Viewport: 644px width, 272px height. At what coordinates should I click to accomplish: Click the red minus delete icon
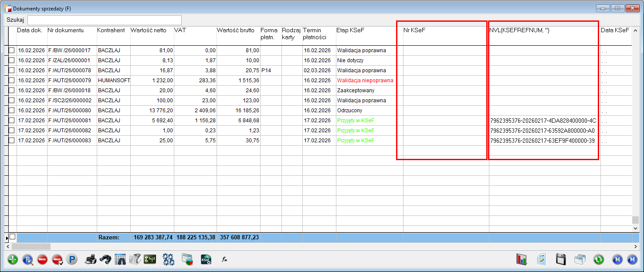click(42, 260)
